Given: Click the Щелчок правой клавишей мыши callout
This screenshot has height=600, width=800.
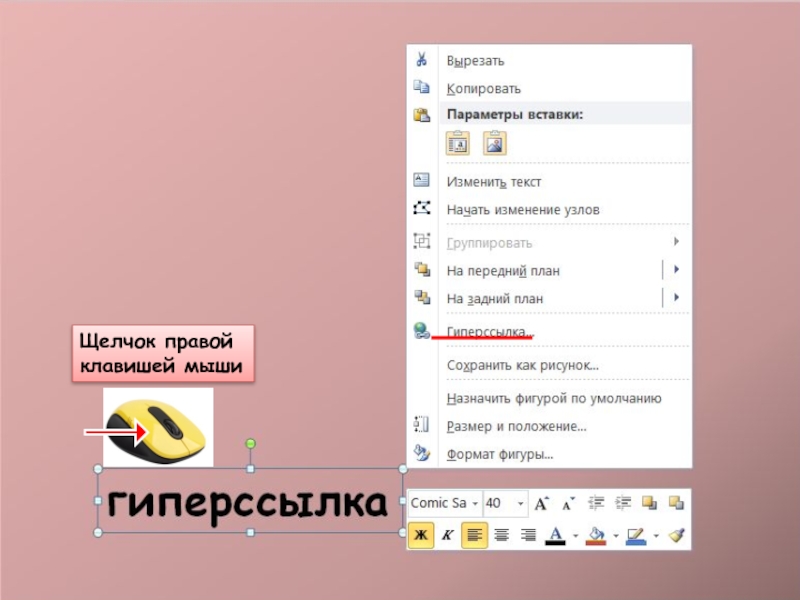Looking at the screenshot, I should (163, 353).
